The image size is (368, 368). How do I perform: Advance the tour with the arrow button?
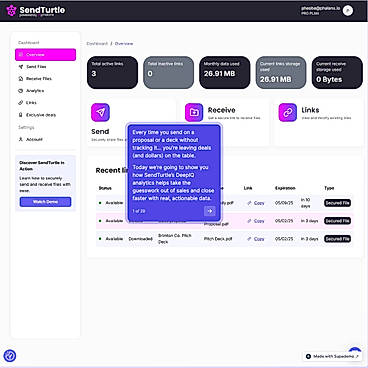[x=210, y=211]
